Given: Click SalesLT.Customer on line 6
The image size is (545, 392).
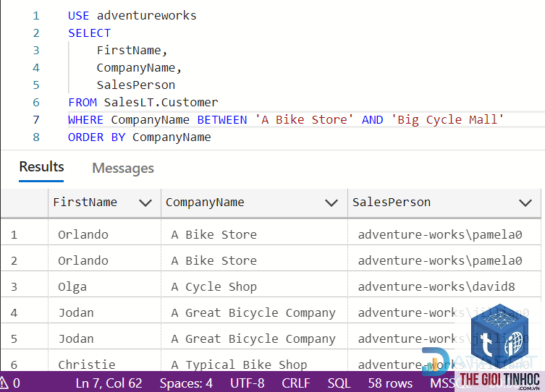Looking at the screenshot, I should [x=161, y=103].
